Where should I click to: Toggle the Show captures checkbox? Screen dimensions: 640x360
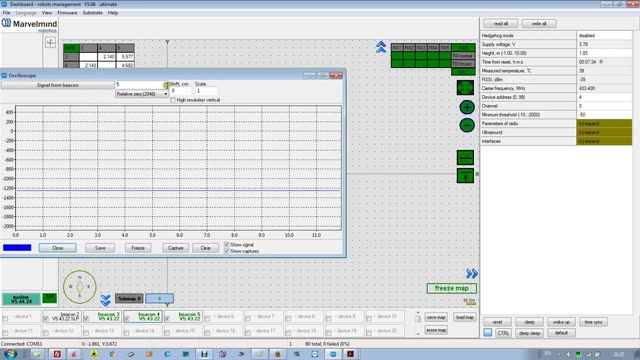click(227, 251)
